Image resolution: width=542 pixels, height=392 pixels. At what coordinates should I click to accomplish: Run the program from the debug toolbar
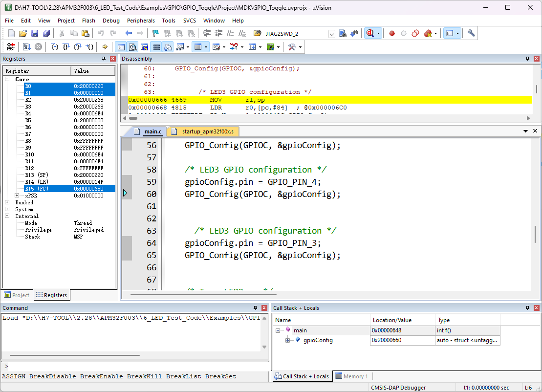click(x=26, y=47)
